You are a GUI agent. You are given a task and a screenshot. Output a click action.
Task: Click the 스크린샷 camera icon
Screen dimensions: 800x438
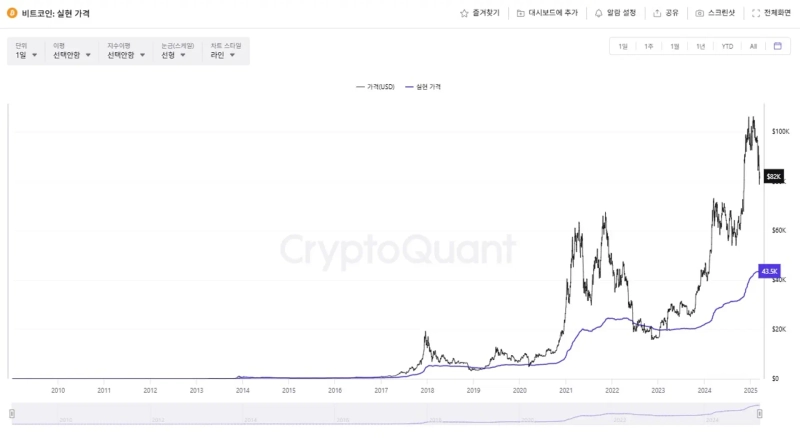coord(700,13)
